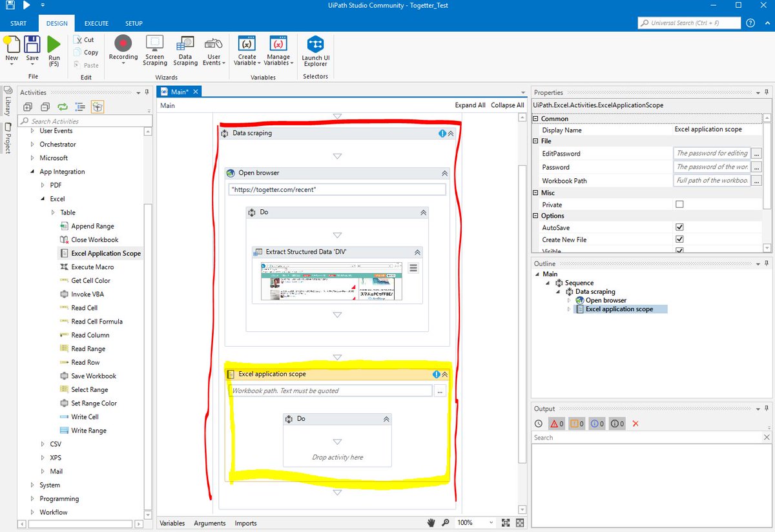Expand the Orchestrator category
This screenshot has height=532, width=775.
pos(33,145)
